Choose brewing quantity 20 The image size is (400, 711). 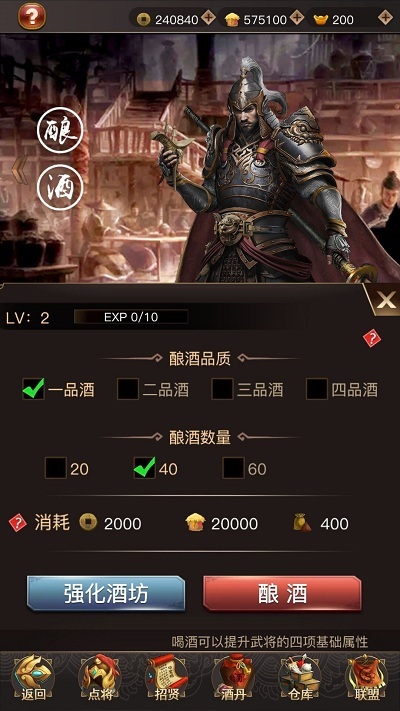55,468
